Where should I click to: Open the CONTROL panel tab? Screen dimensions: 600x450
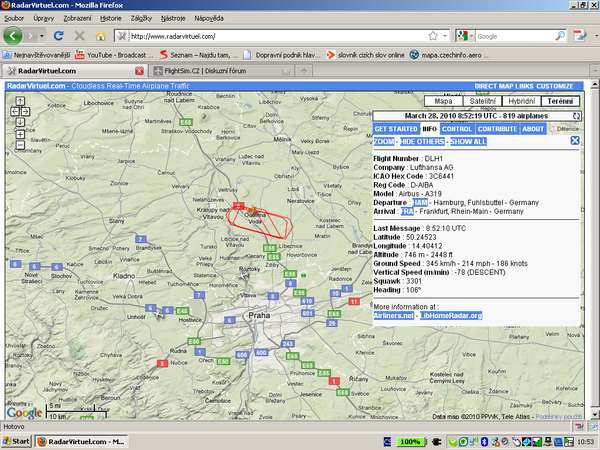pos(457,129)
